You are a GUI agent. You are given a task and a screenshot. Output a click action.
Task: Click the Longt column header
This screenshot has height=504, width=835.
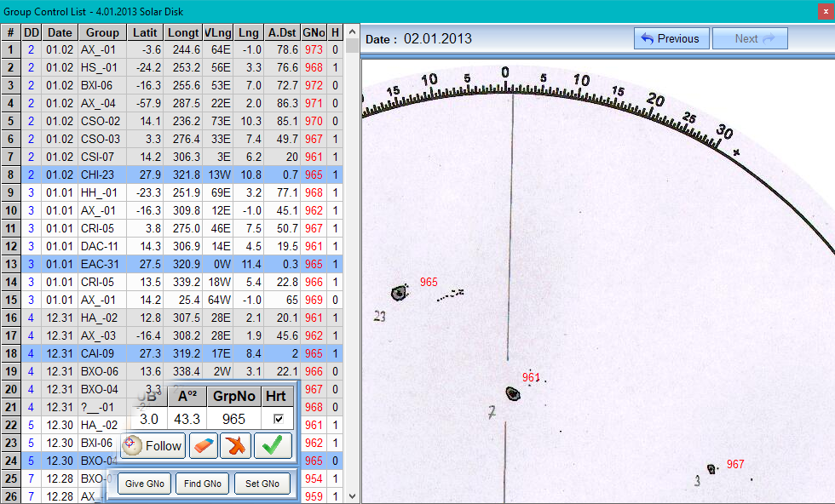point(183,32)
